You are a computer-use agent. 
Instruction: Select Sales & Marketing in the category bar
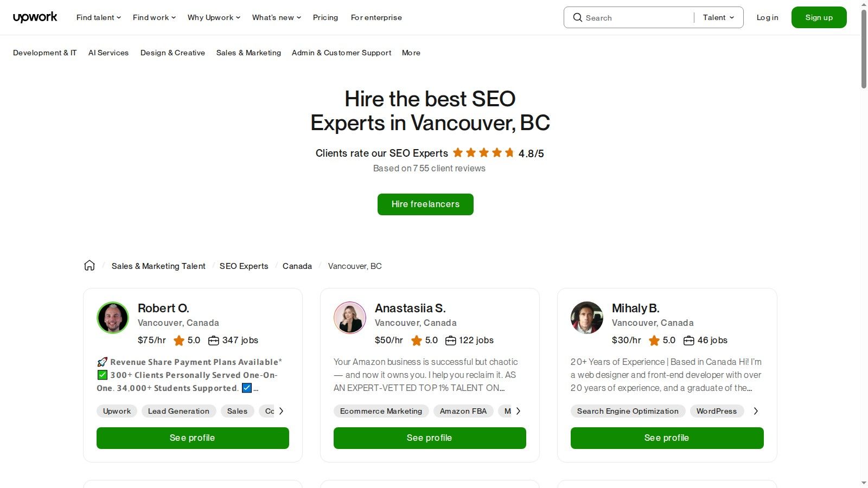point(248,53)
